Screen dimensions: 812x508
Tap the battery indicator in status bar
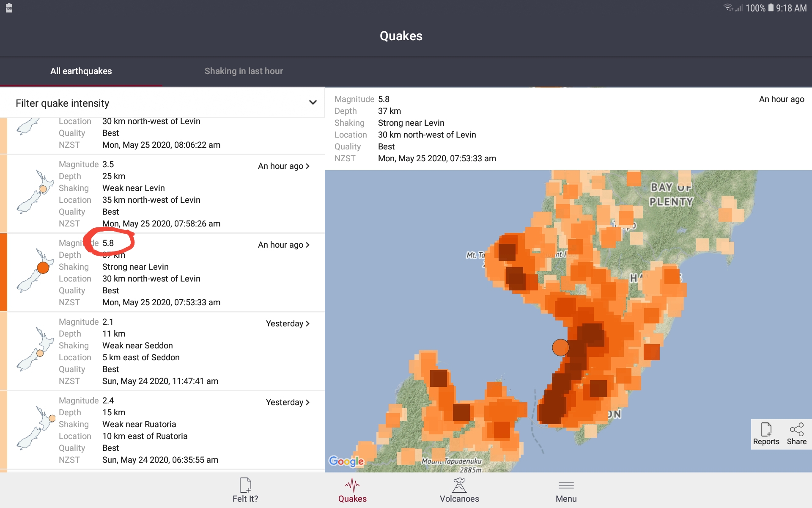click(771, 8)
